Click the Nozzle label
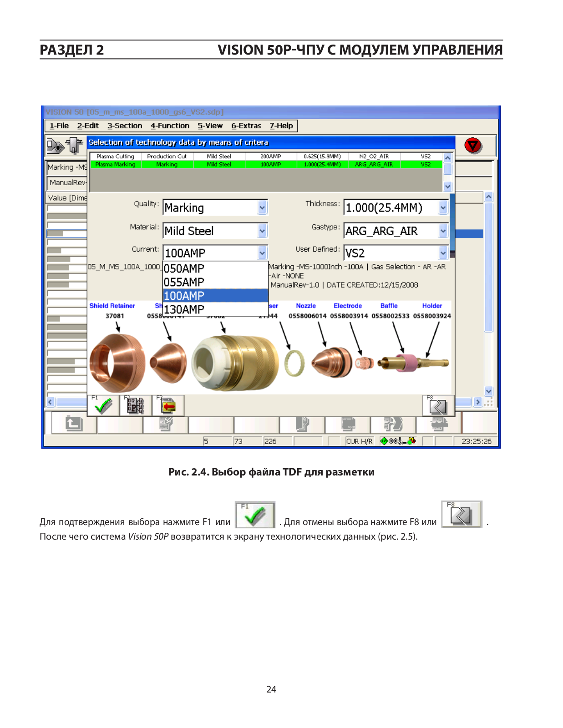 [x=306, y=306]
